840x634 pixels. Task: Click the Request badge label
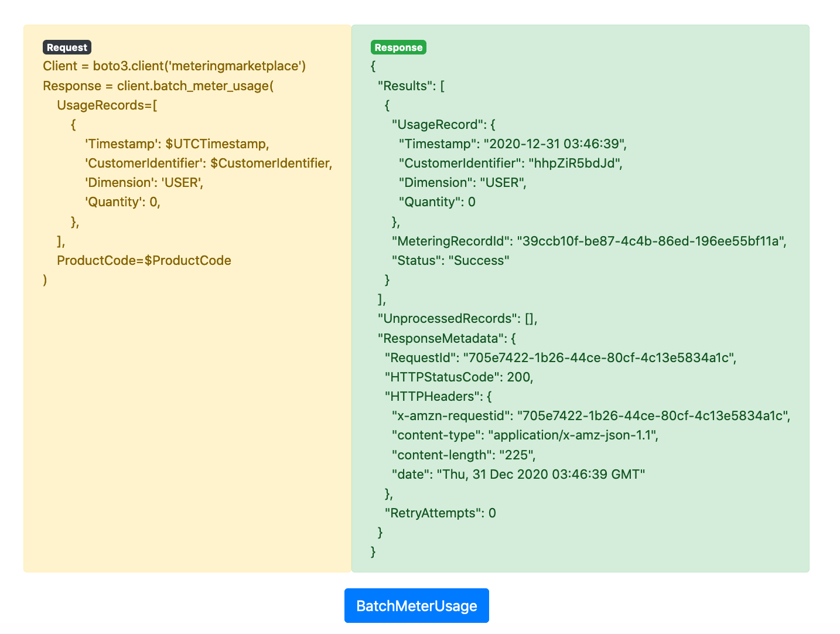pyautogui.click(x=67, y=47)
